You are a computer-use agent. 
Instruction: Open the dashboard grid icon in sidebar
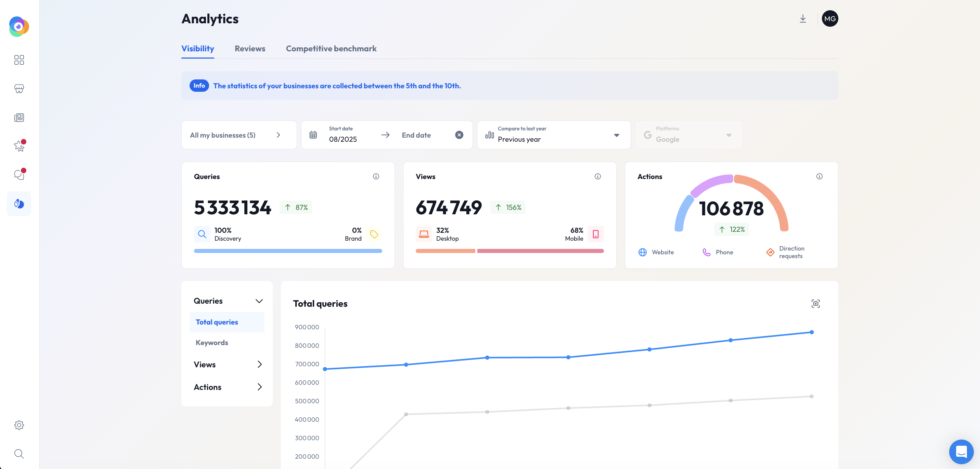click(19, 60)
